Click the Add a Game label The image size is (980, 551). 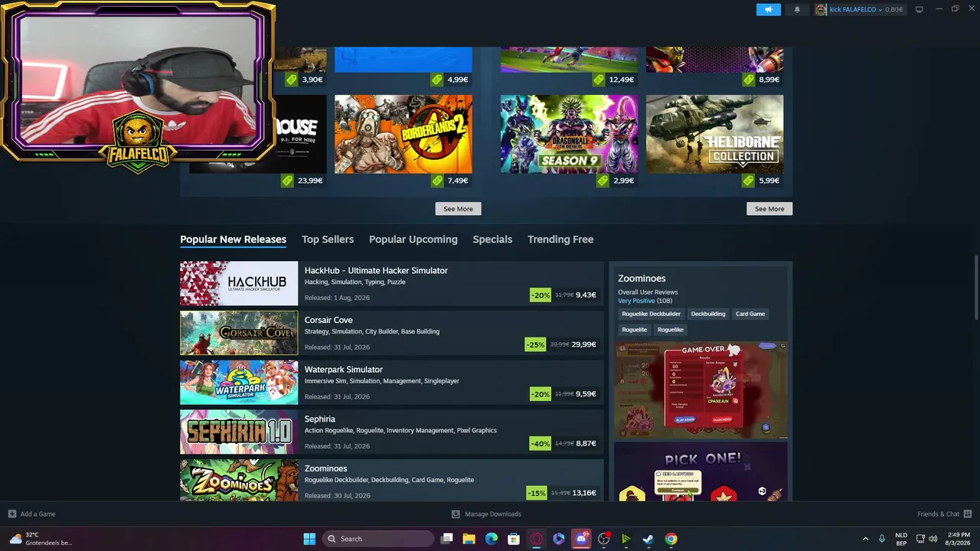pos(38,514)
